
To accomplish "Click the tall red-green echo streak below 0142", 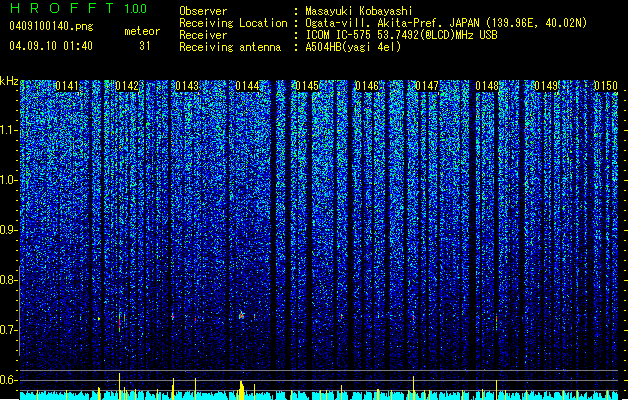I will [x=120, y=323].
